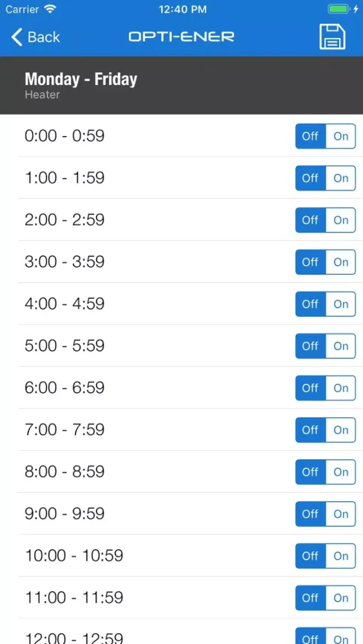Viewport: 363px width, 644px height.
Task: Select Off for the 2:00 - 2:59 slot
Action: point(310,220)
